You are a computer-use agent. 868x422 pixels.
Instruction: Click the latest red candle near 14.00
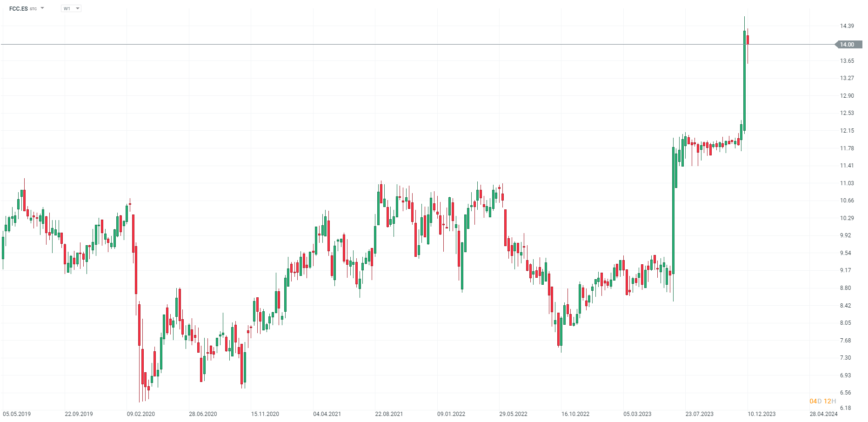point(748,40)
